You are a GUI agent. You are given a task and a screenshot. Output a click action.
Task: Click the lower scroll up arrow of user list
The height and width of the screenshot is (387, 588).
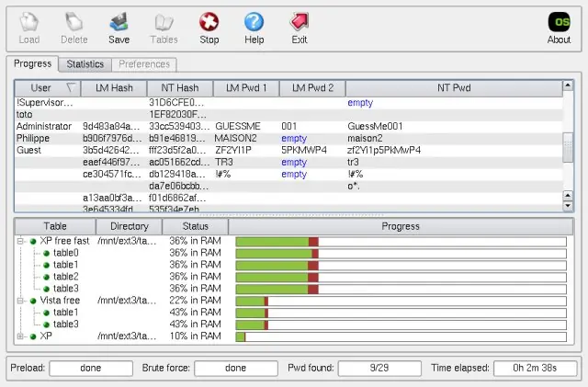click(568, 196)
